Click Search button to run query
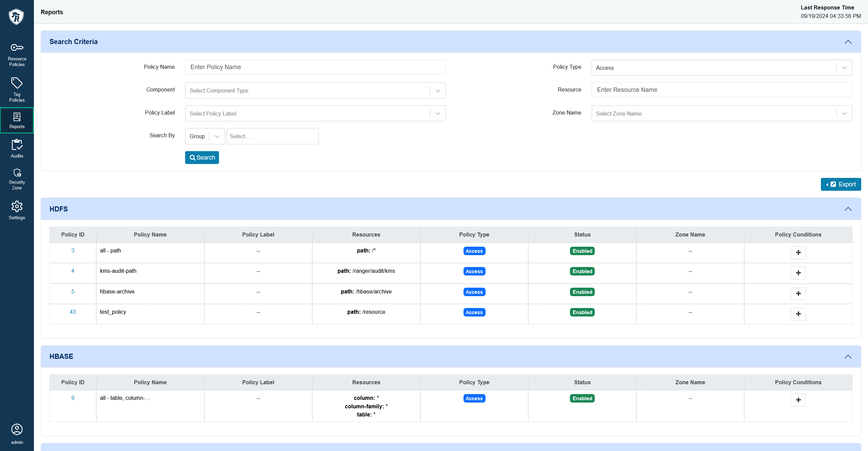This screenshot has width=868, height=451. (x=202, y=157)
